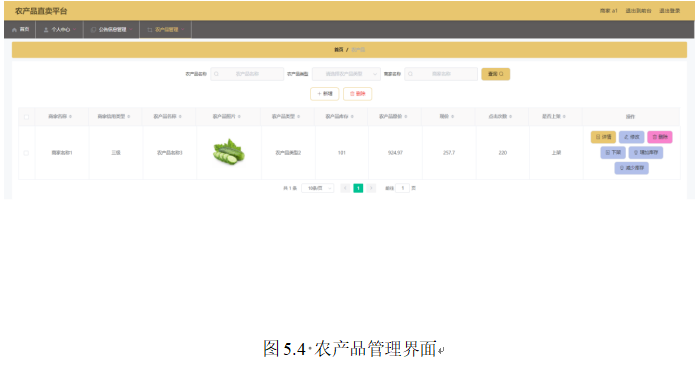Sort table by 农产品库存 column arrows

pos(352,116)
